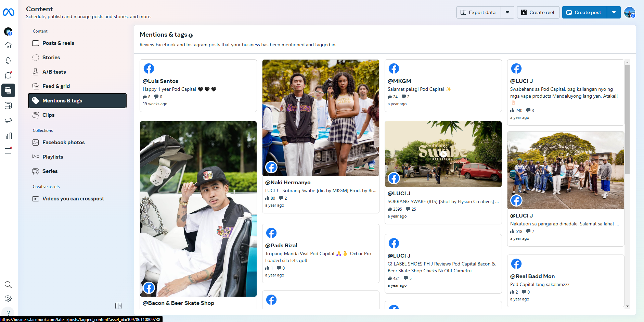Open the Nakatuon sa pangarap group photo
Viewport: 644px width, 322px height.
point(566,170)
